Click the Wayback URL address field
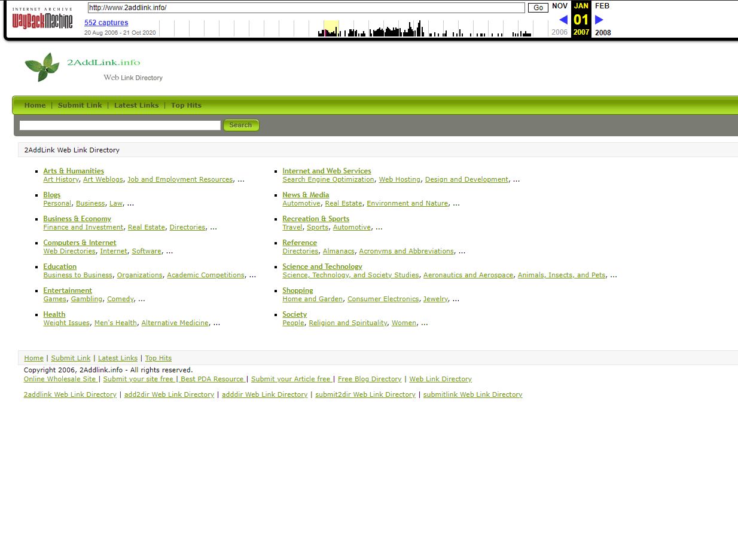 306,8
